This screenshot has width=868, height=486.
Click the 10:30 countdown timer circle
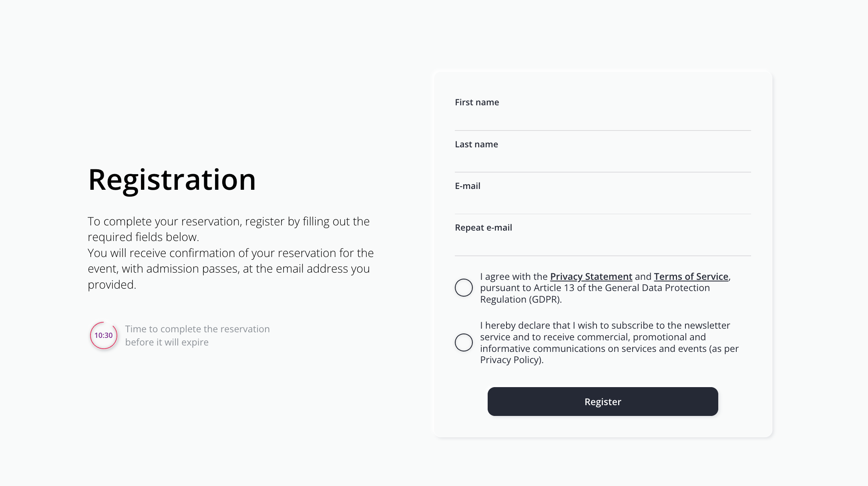(x=104, y=335)
